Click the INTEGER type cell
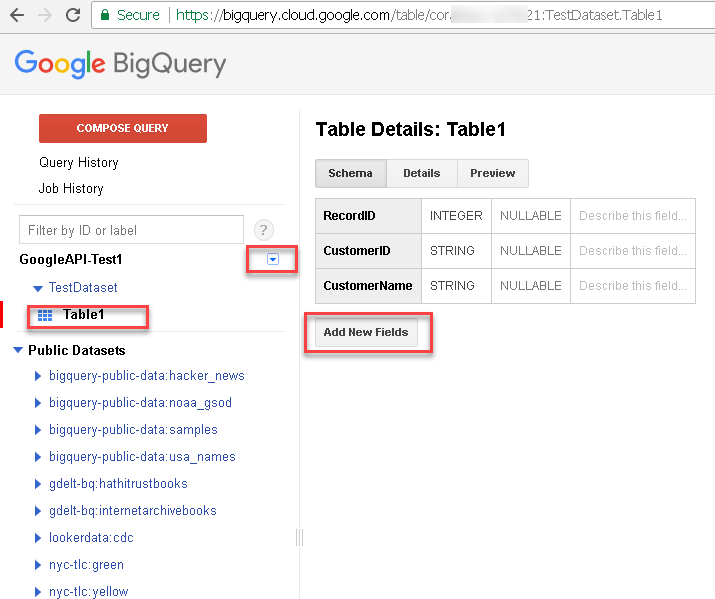 coord(456,216)
